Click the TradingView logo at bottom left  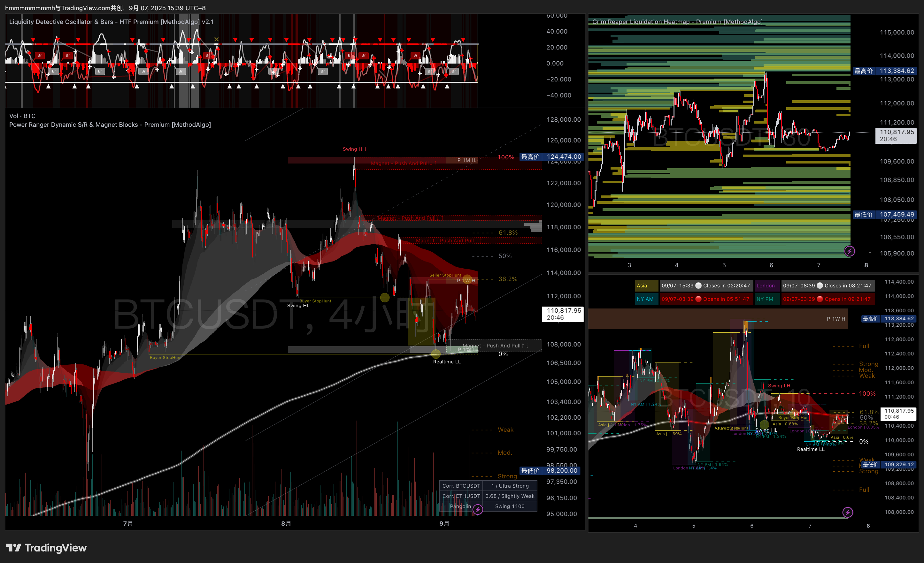[x=46, y=548]
